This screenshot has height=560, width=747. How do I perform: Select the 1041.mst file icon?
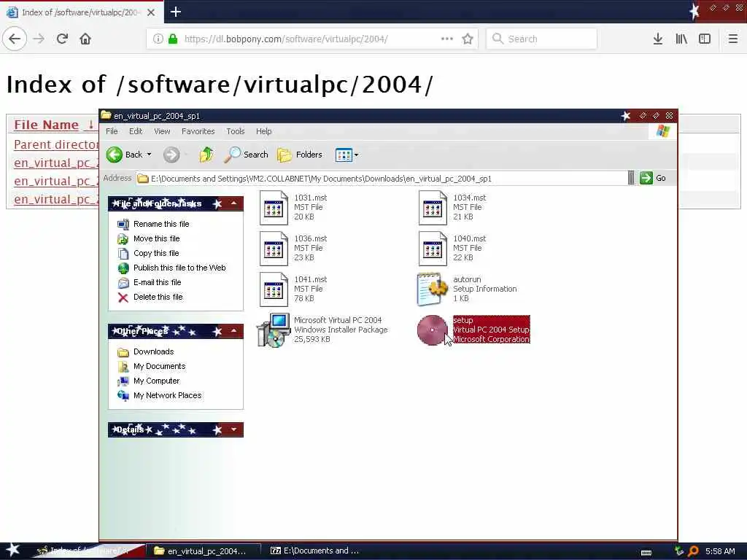coord(274,289)
